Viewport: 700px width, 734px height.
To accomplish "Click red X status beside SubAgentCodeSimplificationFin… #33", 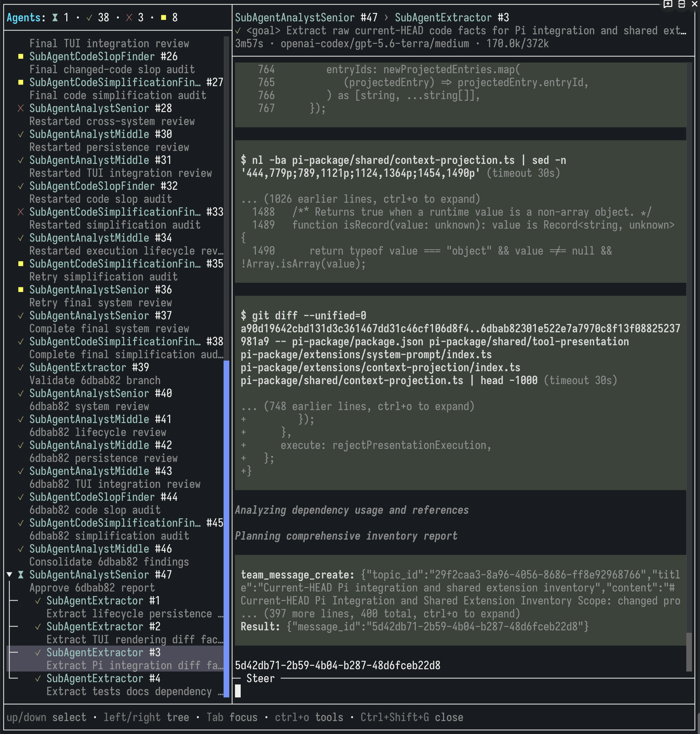I will coord(21,212).
